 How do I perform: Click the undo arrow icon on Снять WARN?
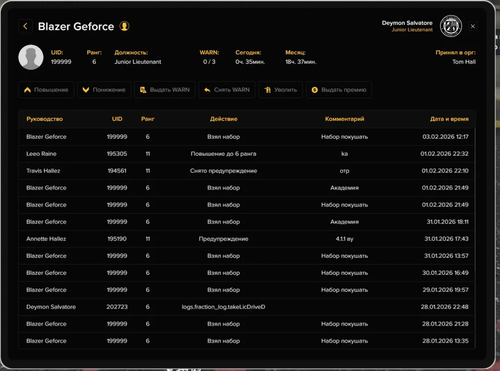click(207, 90)
